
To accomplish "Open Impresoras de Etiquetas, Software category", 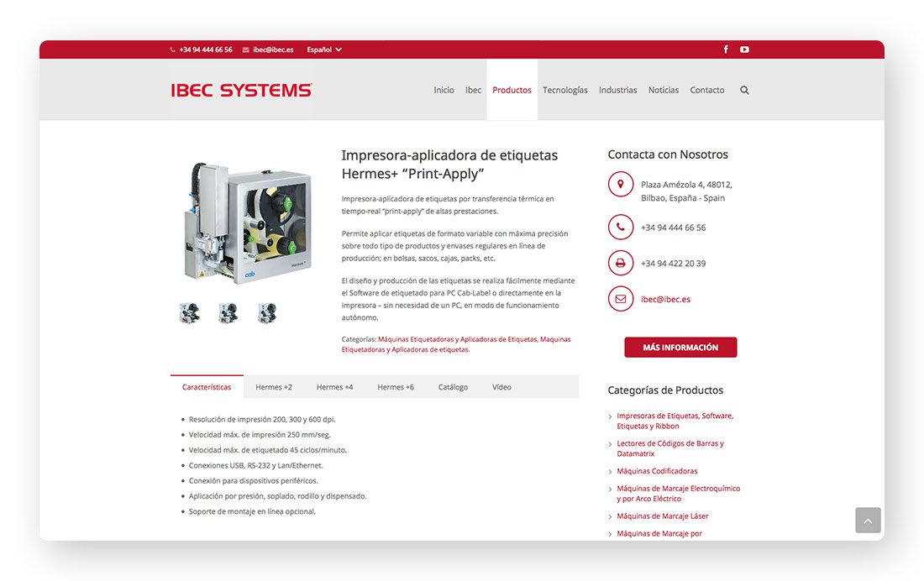I will pyautogui.click(x=675, y=421).
